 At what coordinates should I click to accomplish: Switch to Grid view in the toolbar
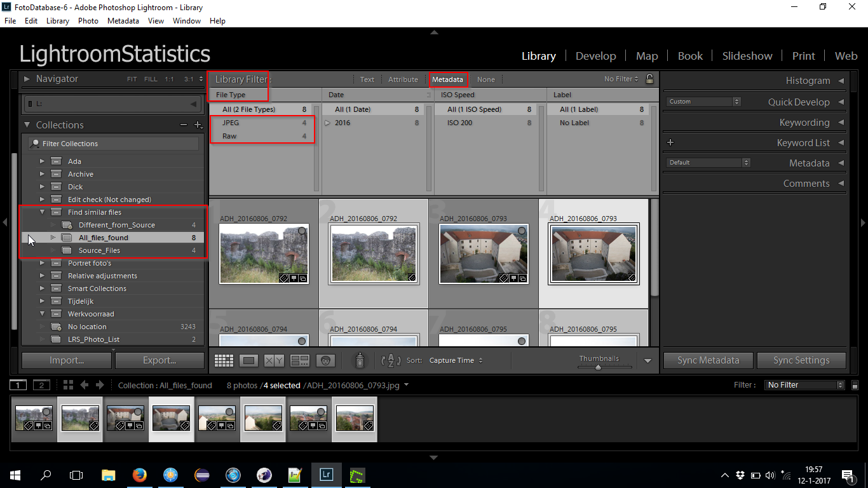coord(224,360)
